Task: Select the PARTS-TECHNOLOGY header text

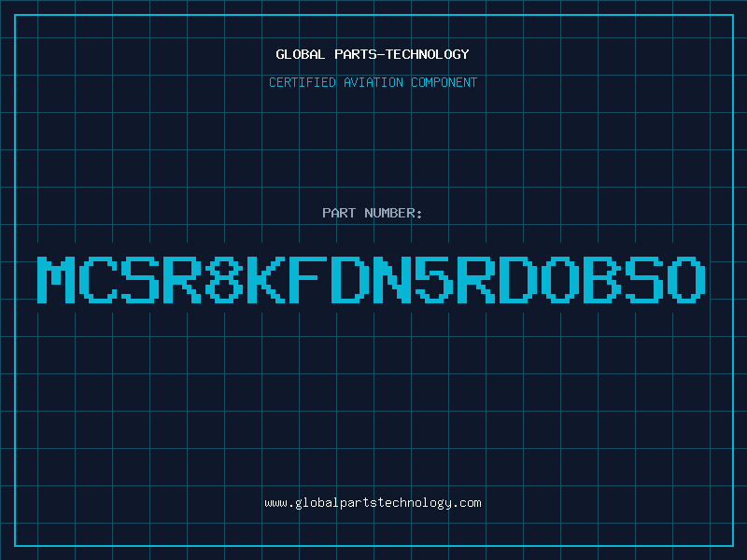Action: (x=402, y=54)
